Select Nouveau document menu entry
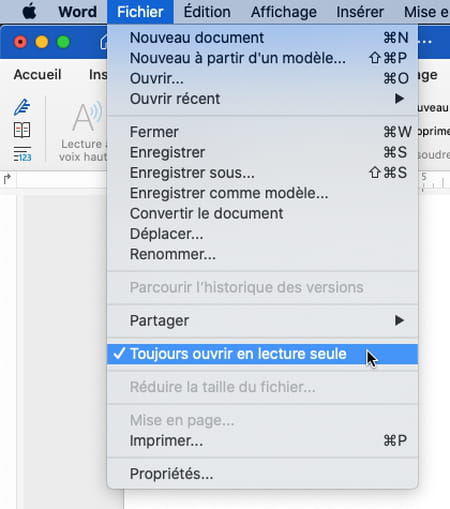Viewport: 450px width, 509px height. [262, 38]
